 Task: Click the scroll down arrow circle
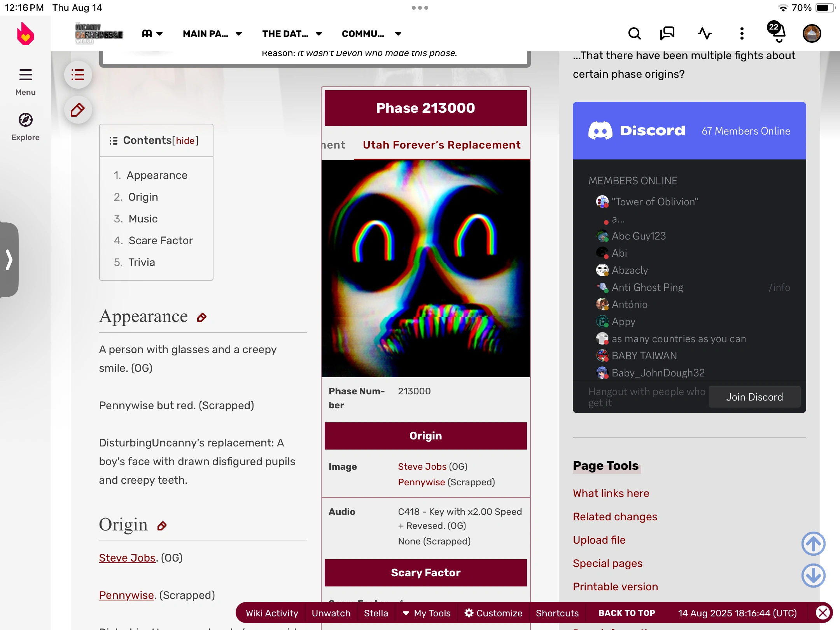pos(813,575)
